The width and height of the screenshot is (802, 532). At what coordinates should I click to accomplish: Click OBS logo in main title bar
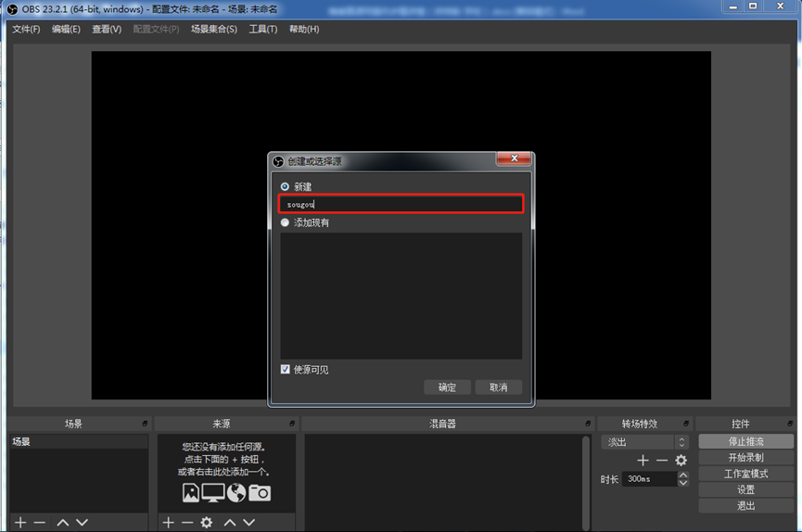(x=12, y=9)
